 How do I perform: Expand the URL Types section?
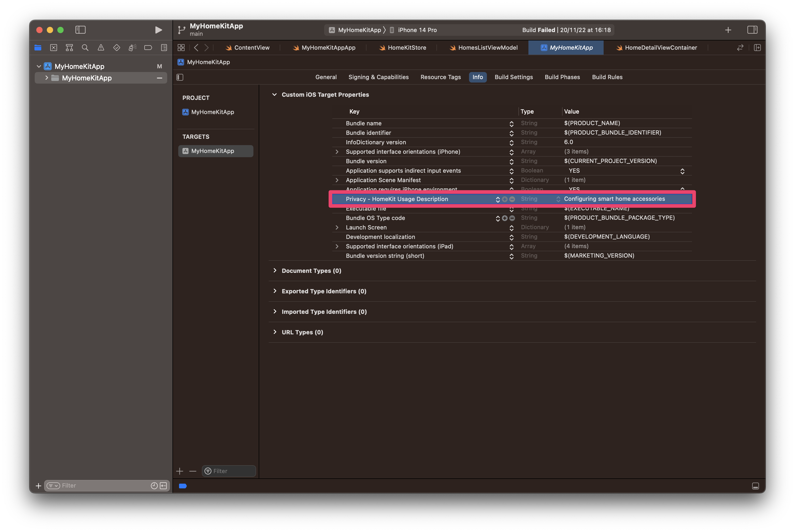[275, 332]
